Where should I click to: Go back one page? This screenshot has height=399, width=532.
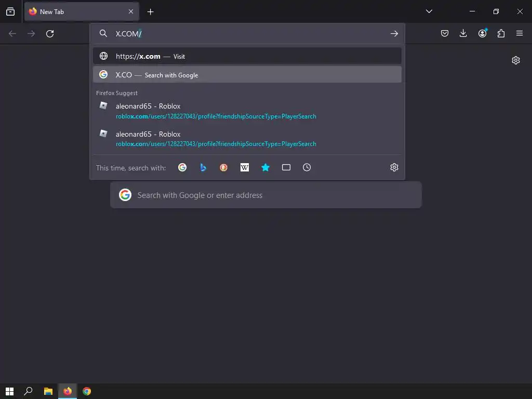tap(12, 34)
